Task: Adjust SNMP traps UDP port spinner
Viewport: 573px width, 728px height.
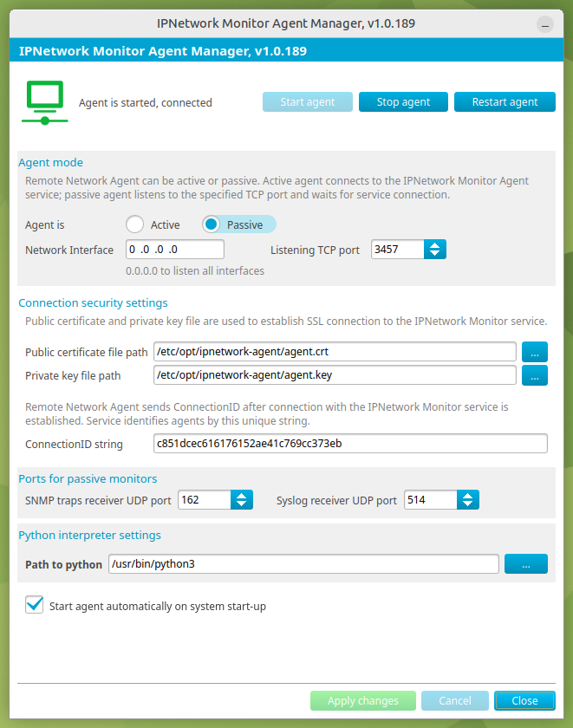Action: pyautogui.click(x=242, y=499)
